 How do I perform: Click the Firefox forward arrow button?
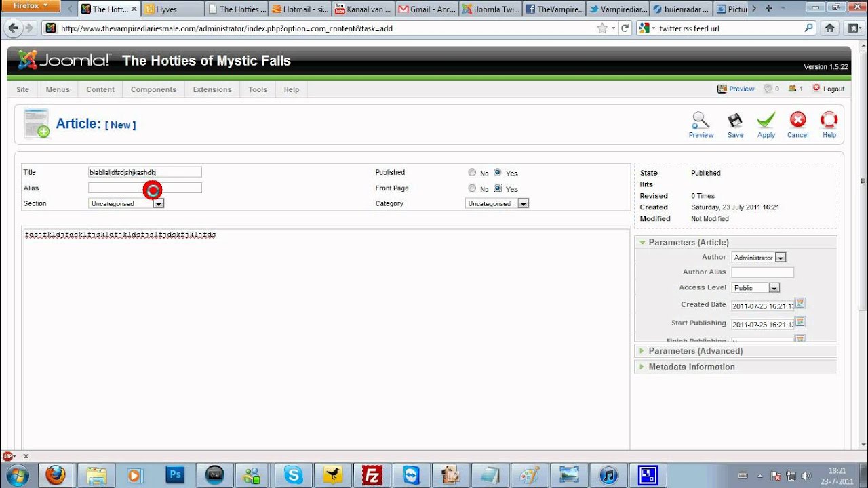click(29, 28)
